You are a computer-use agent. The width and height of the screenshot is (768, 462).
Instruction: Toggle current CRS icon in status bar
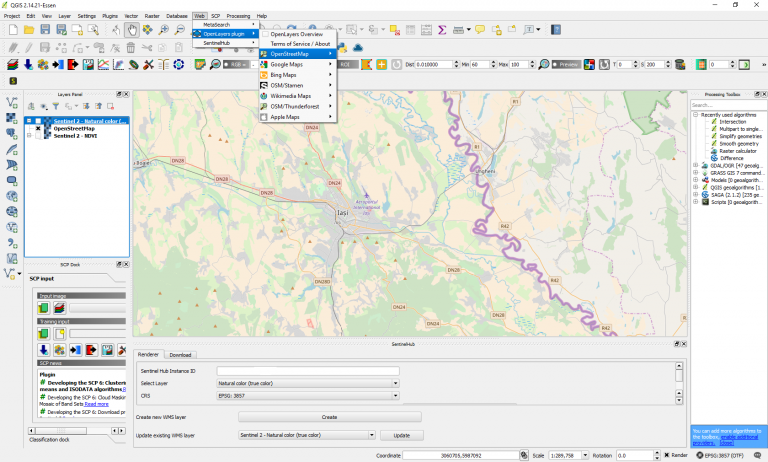(x=699, y=455)
